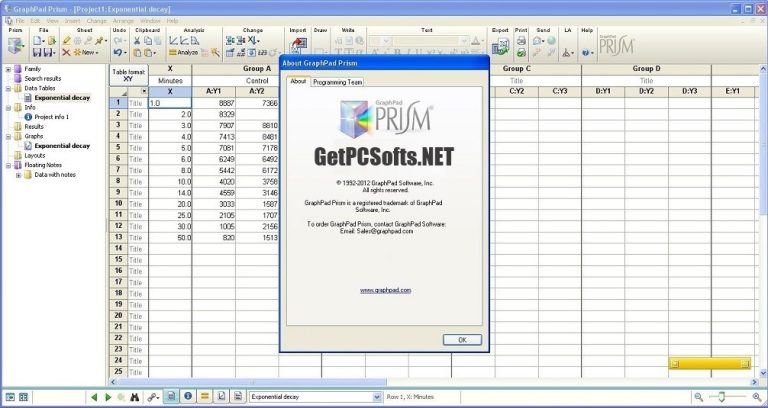Click the binoculars Find icon
768x408 pixels.
(135, 397)
